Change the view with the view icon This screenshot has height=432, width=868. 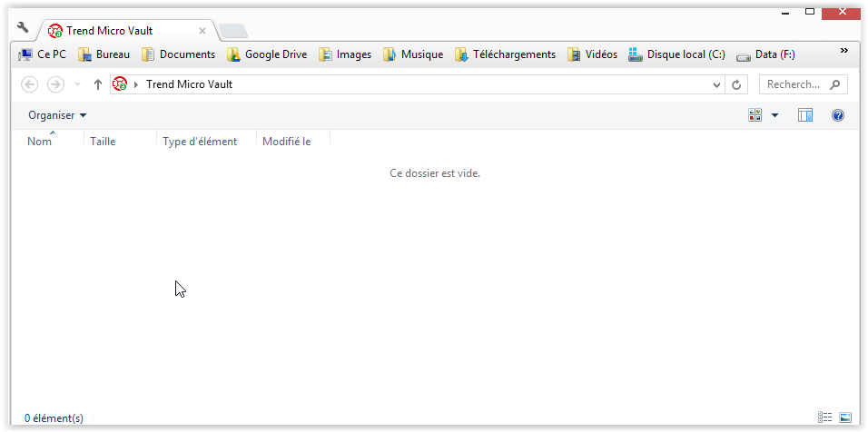click(755, 115)
